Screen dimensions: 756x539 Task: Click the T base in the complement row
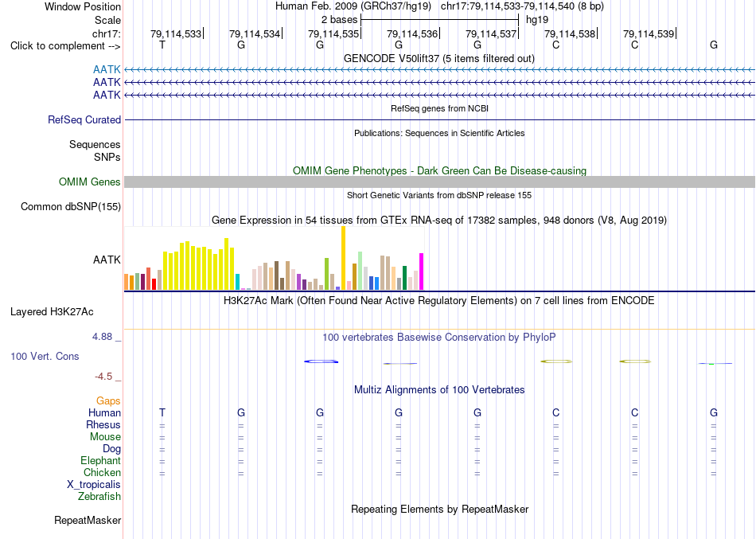tap(162, 45)
